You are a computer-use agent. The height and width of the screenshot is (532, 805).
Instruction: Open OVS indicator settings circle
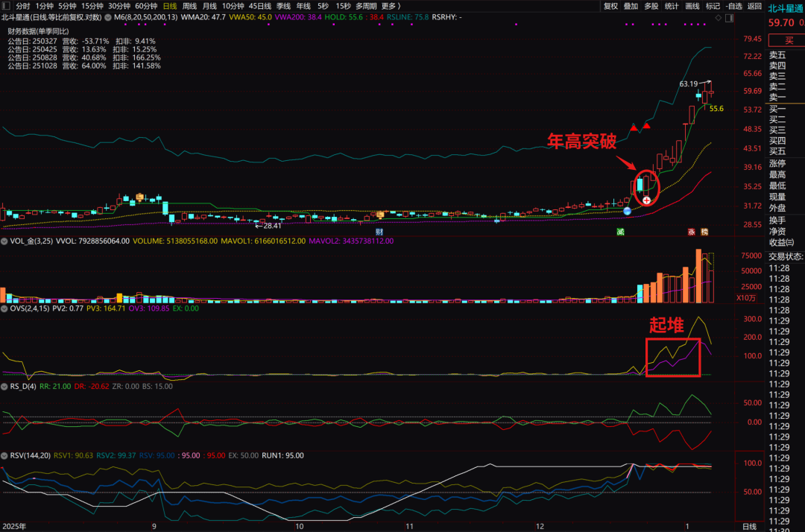point(4,308)
